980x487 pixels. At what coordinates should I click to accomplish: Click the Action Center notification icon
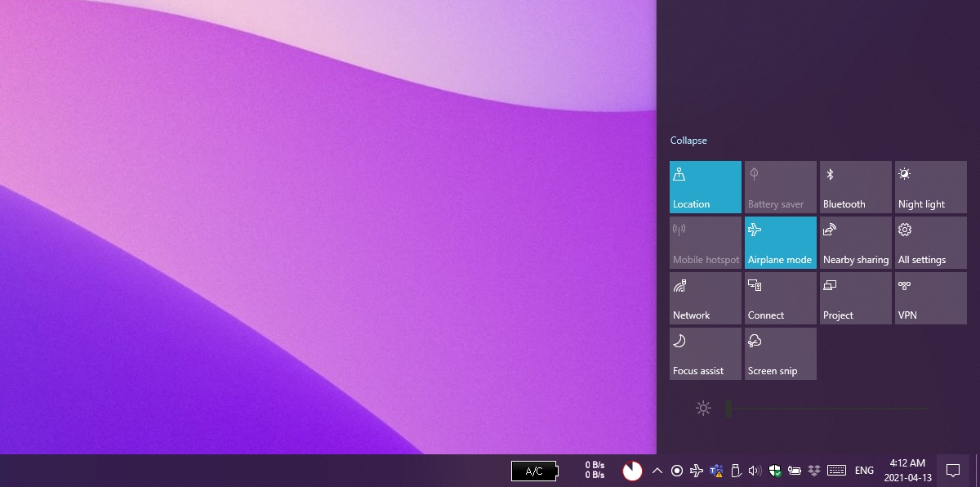pyautogui.click(x=952, y=471)
